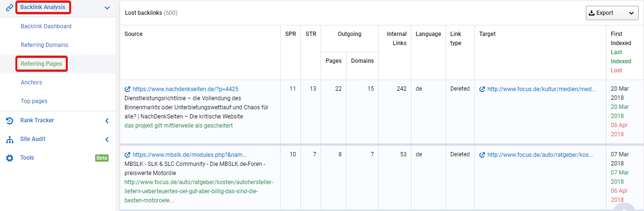644x211 pixels.
Task: Open Referring Domains page
Action: [44, 45]
